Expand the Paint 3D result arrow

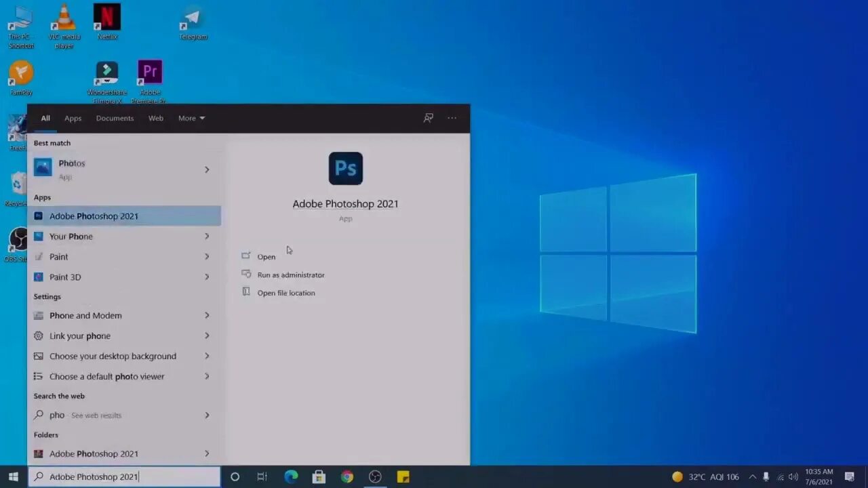tap(207, 277)
